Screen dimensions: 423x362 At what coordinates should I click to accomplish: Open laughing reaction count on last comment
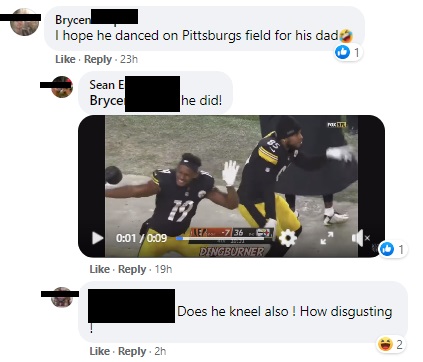[x=390, y=344]
